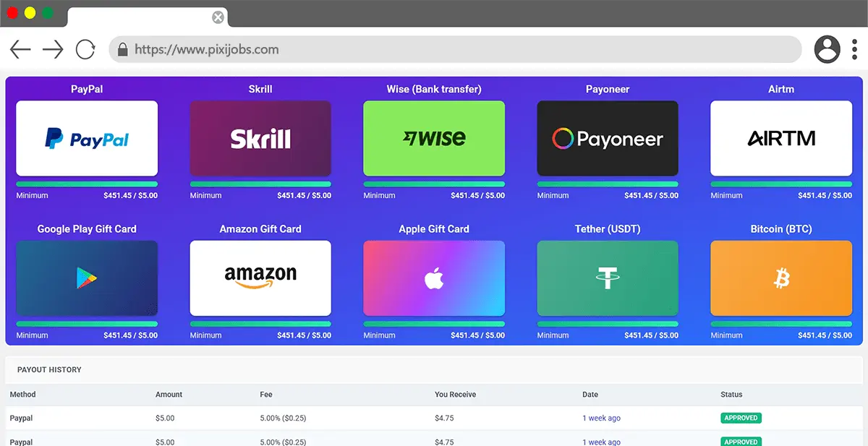Open the browser three-dot menu
The image size is (868, 446).
(x=855, y=49)
